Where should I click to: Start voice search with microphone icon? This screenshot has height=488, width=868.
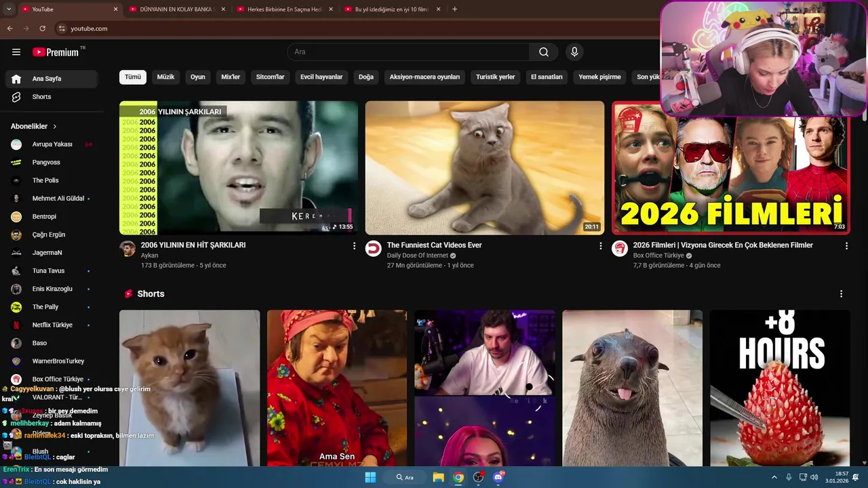[574, 52]
